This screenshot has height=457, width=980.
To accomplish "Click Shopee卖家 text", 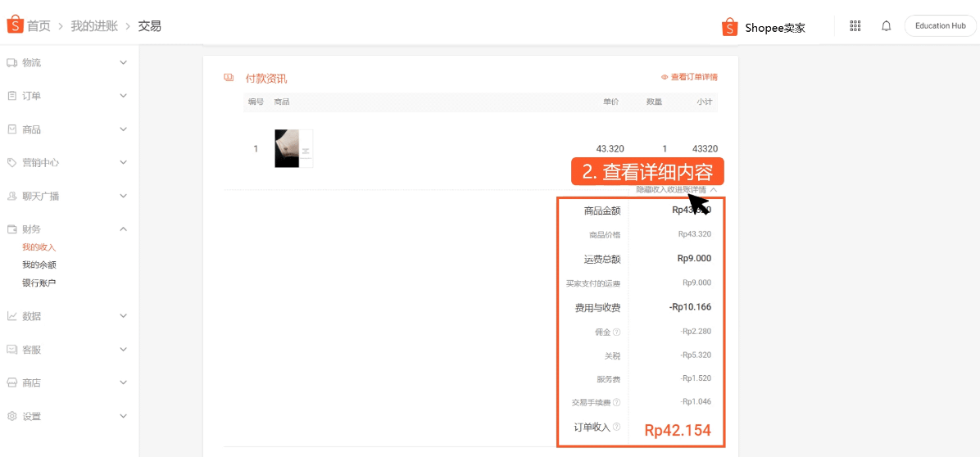I will pos(775,28).
